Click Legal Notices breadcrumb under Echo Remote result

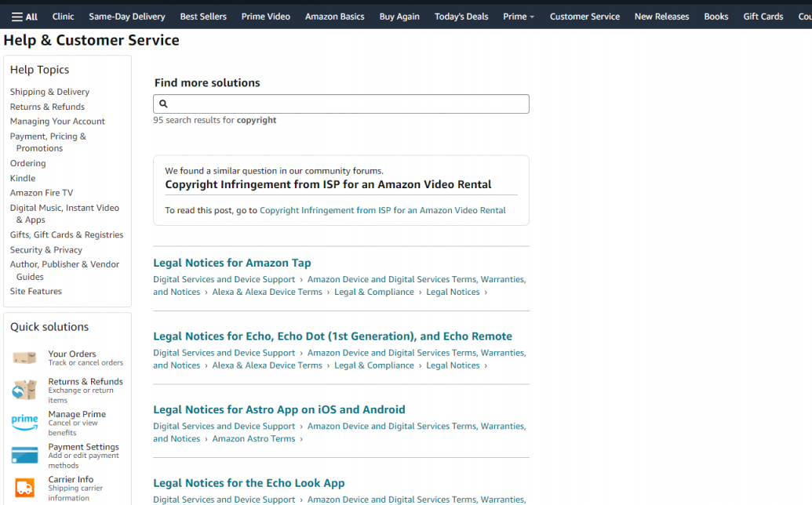pos(453,365)
